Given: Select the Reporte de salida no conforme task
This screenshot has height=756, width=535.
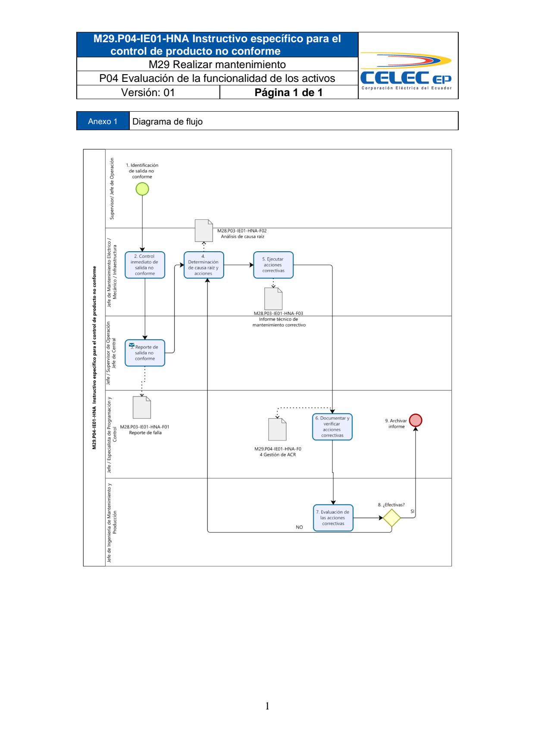Looking at the screenshot, I should tap(145, 353).
